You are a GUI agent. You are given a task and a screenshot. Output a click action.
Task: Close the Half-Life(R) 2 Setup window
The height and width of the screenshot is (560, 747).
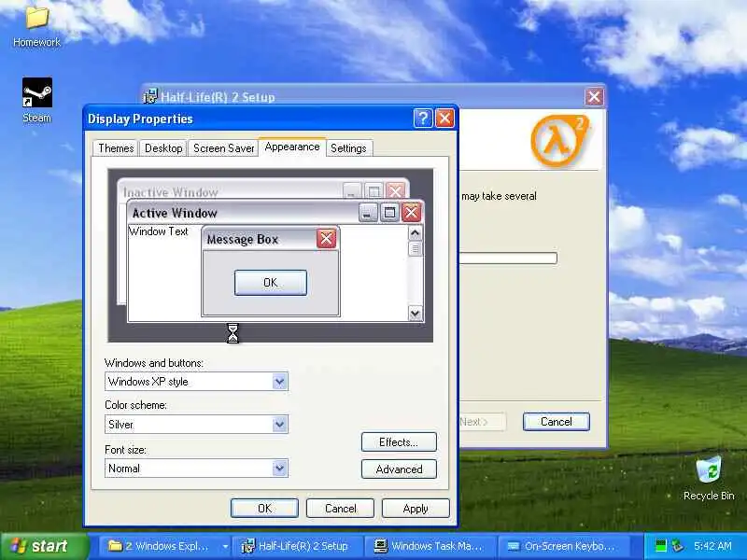[x=594, y=97]
